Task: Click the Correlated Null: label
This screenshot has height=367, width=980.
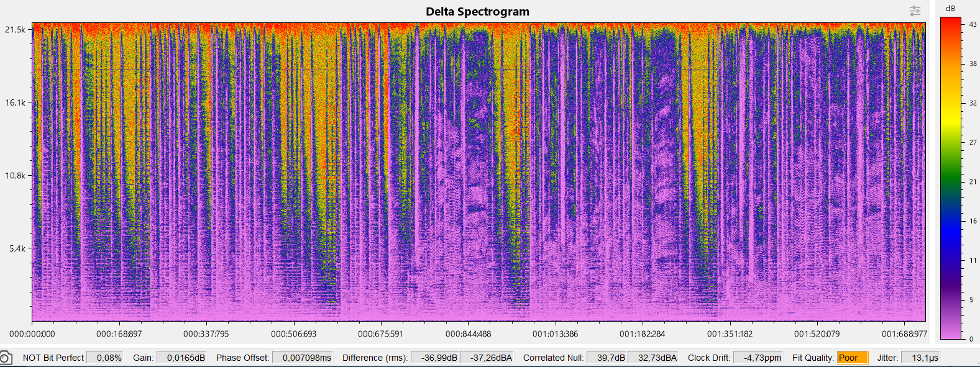Action: [x=554, y=358]
